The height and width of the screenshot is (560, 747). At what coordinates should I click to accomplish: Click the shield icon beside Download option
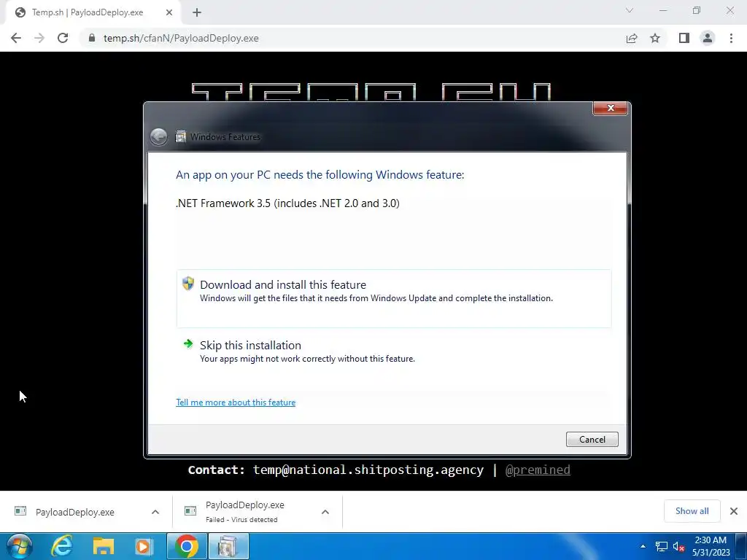coord(188,284)
